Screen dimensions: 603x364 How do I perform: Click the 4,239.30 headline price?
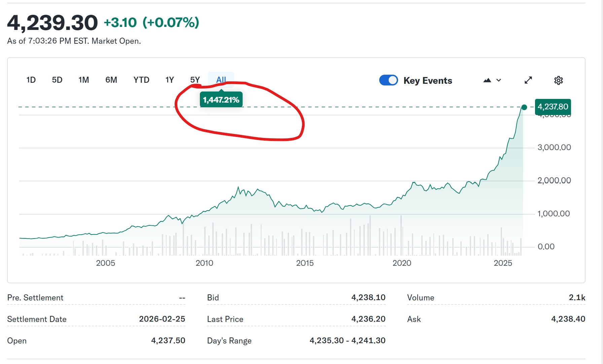coord(52,23)
